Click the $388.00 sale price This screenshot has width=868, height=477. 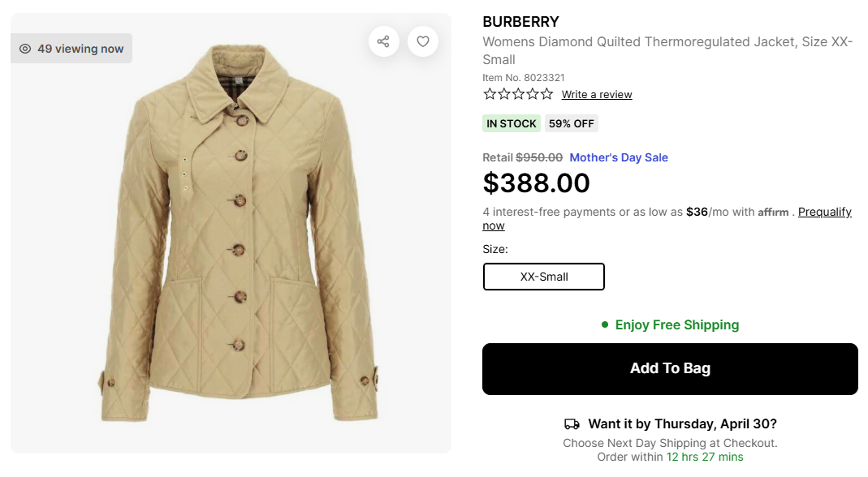click(x=536, y=183)
